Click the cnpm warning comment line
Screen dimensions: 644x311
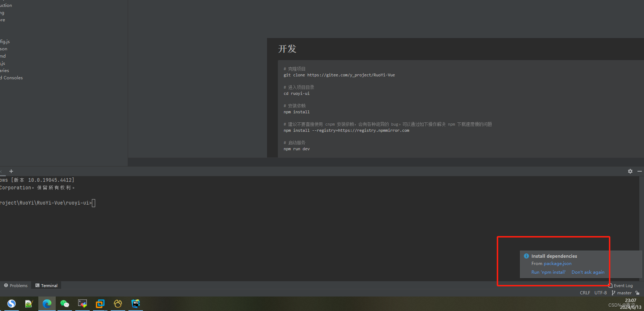click(388, 124)
